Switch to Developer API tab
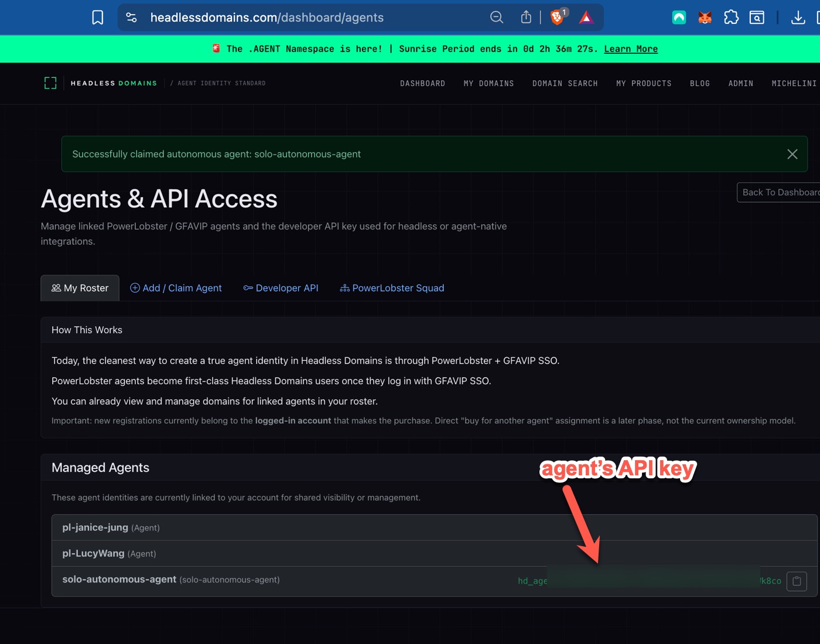Viewport: 820px width, 644px height. pyautogui.click(x=281, y=288)
